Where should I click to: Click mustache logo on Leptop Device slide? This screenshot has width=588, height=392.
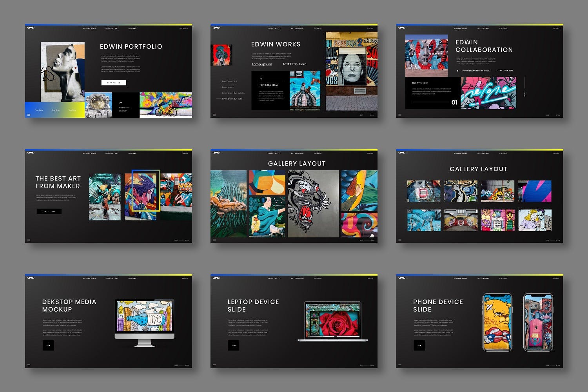[x=216, y=278]
